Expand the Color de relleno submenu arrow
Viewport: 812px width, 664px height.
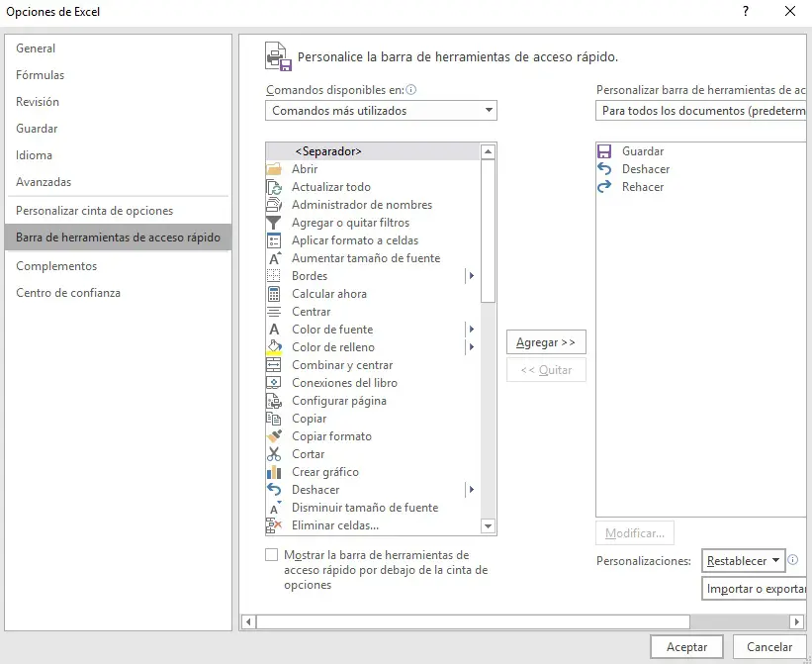click(x=471, y=347)
